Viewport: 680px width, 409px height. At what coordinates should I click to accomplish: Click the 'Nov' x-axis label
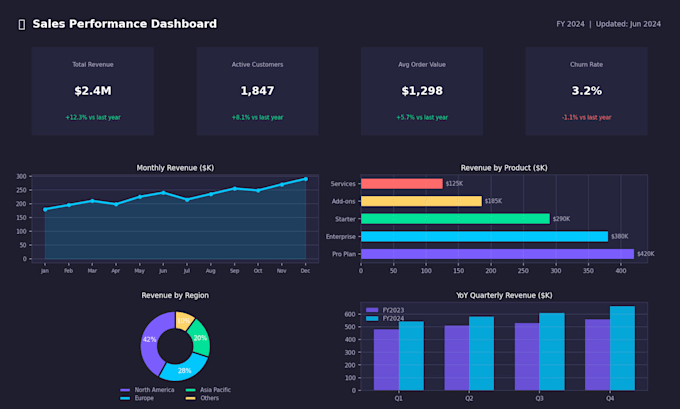pos(282,271)
